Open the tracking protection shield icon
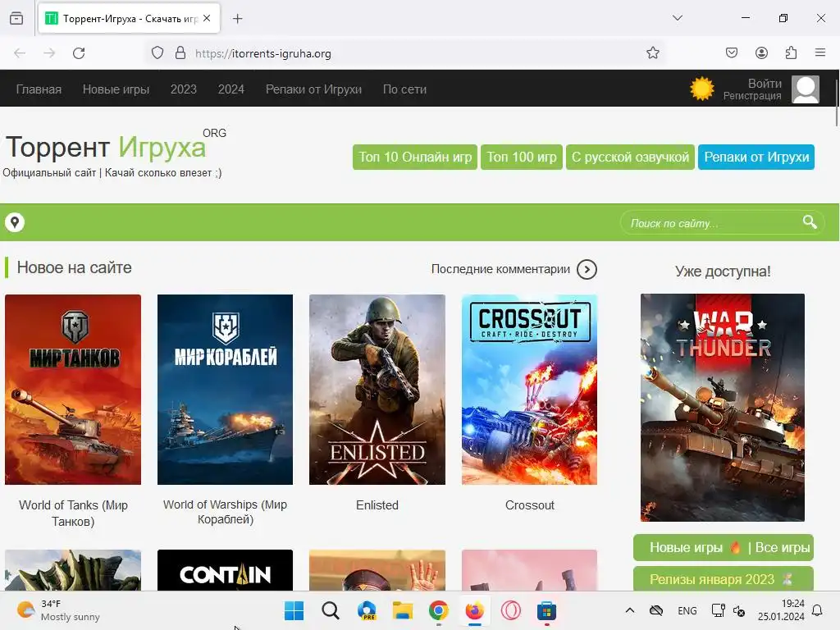 (157, 53)
